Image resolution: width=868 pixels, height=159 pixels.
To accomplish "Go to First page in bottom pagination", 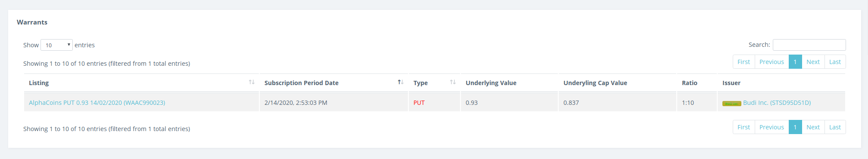I will click(744, 127).
